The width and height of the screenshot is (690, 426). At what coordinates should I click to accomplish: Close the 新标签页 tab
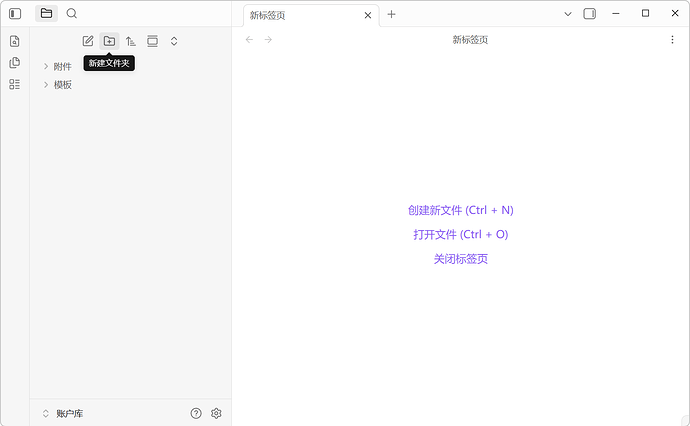tap(368, 15)
